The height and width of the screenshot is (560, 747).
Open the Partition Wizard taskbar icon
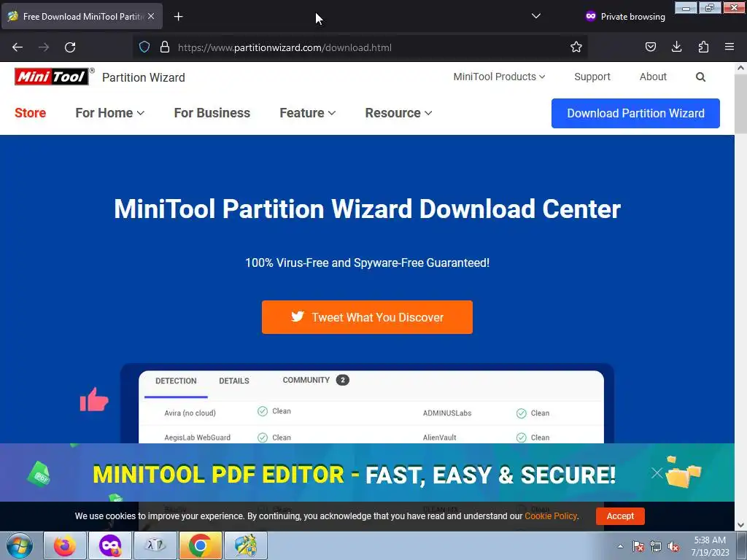tap(245, 545)
